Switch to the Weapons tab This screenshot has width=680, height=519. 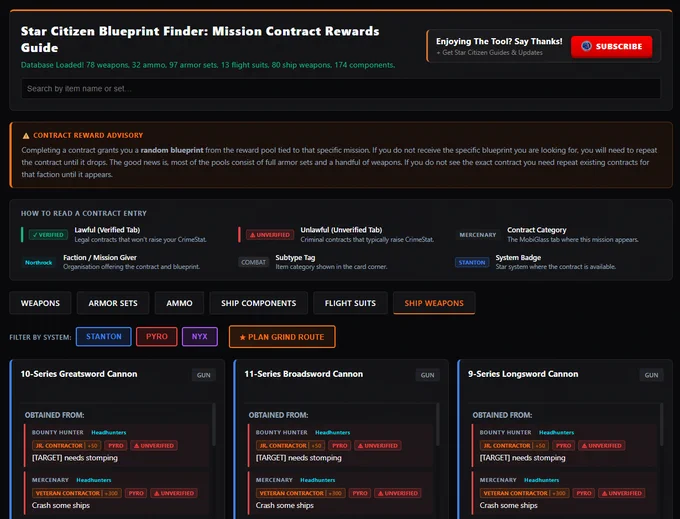40,303
